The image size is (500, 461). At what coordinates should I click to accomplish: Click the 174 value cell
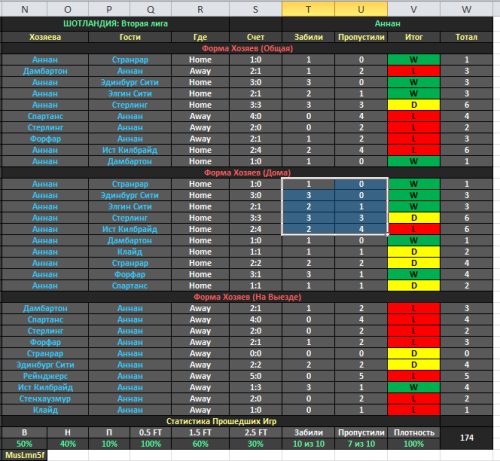tap(467, 438)
